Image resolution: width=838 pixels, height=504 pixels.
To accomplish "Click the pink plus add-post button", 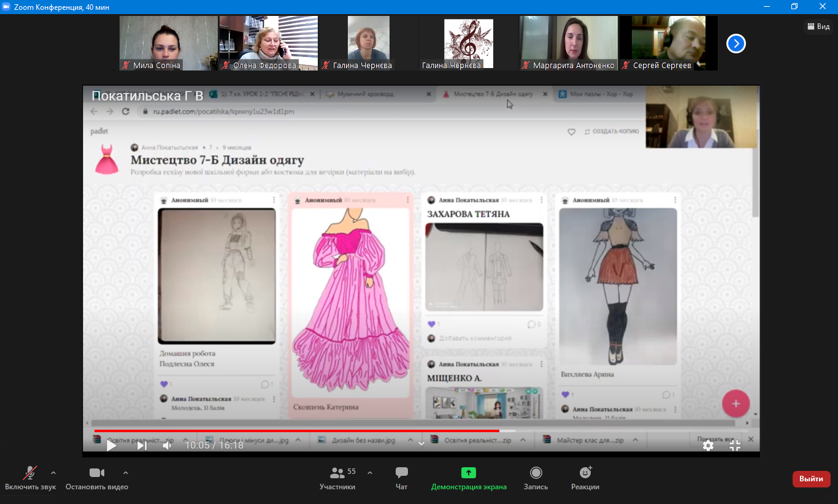I will [x=736, y=403].
